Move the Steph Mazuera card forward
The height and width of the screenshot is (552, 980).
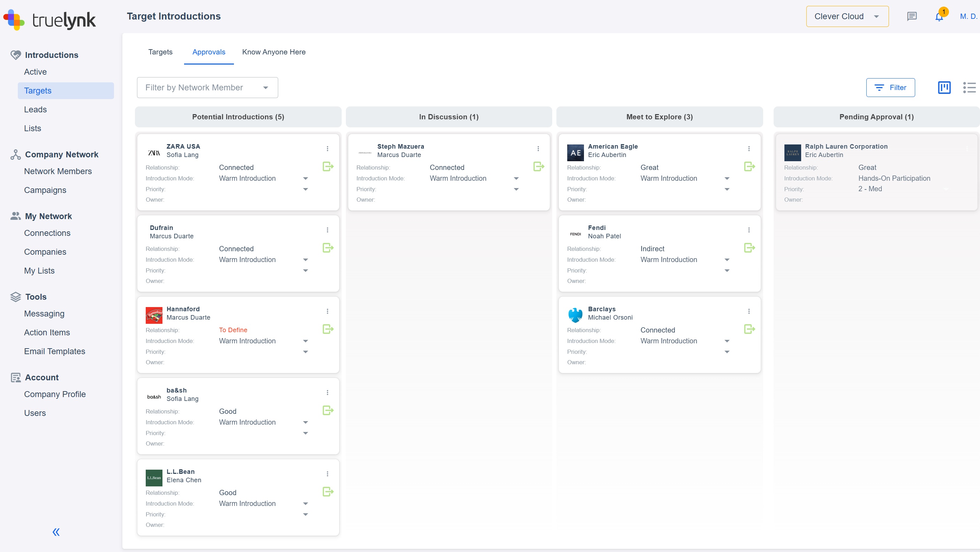[539, 166]
